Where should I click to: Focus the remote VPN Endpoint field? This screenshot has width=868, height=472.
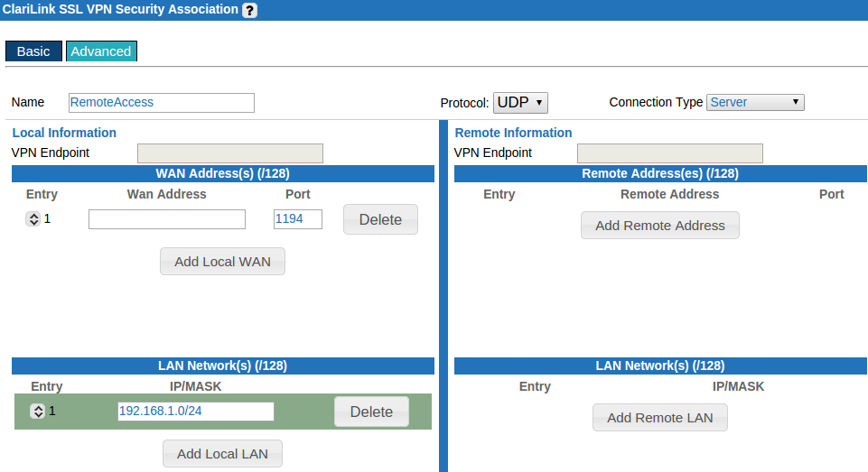(670, 153)
